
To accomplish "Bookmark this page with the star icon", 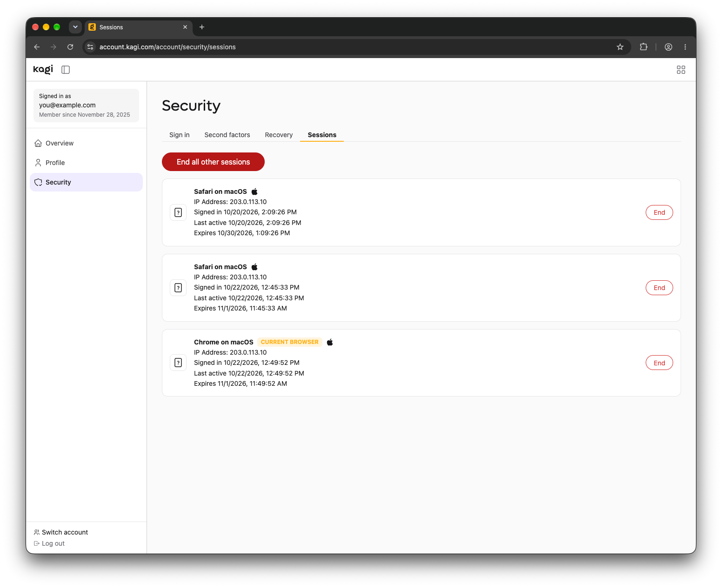I will point(620,47).
